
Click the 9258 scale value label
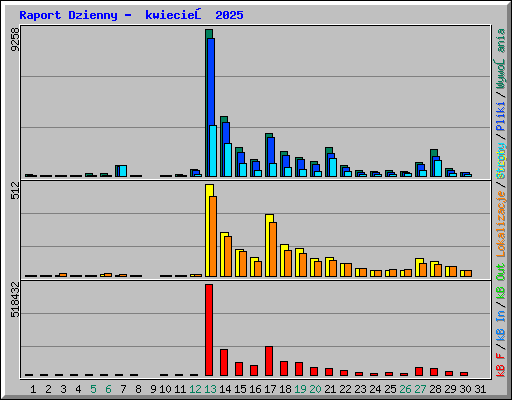[15, 40]
